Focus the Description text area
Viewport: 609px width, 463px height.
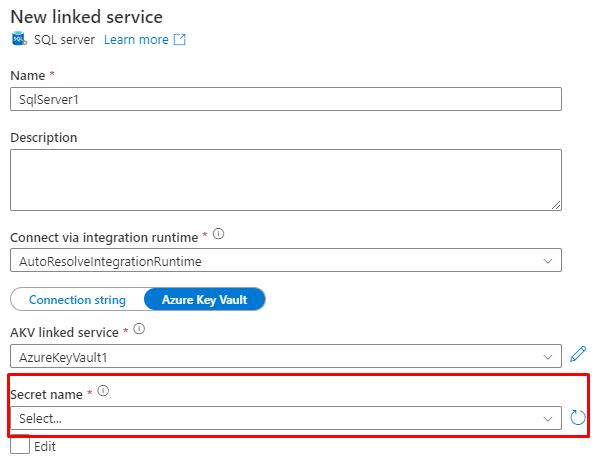(x=285, y=180)
